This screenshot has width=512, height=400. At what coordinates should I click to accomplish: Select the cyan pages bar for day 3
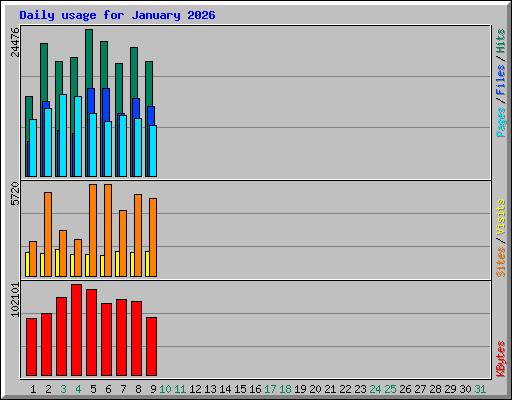(x=63, y=135)
